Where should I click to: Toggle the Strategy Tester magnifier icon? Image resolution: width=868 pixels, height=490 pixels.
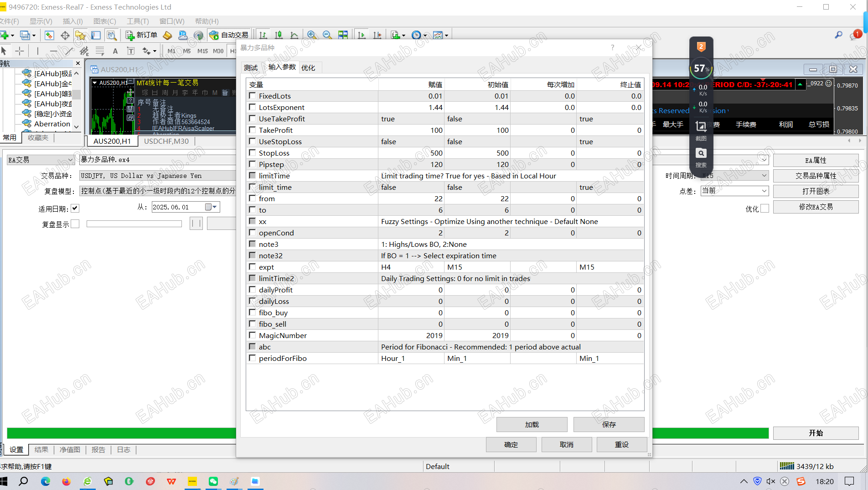pyautogui.click(x=111, y=35)
